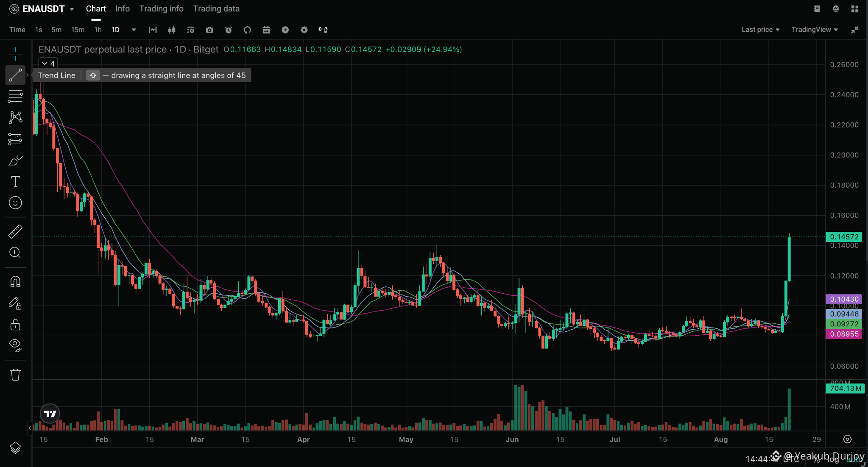Expand more timeframes dropdown arrow
Screen dimensions: 868x467
[x=134, y=30]
